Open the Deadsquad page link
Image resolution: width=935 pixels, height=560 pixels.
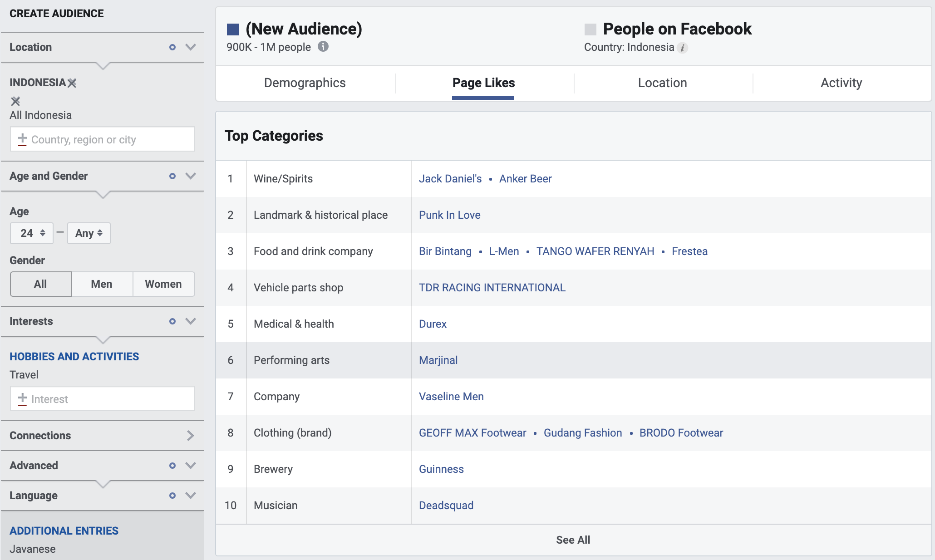click(x=446, y=506)
